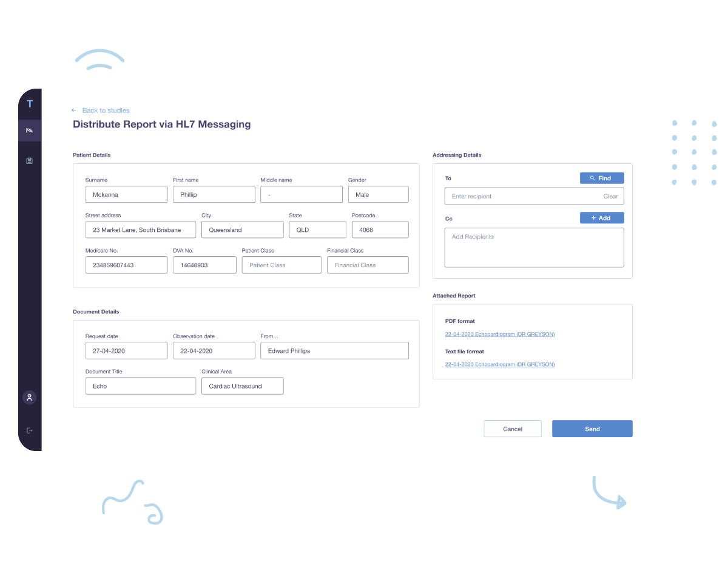Click the Enter recipient To field

(534, 196)
